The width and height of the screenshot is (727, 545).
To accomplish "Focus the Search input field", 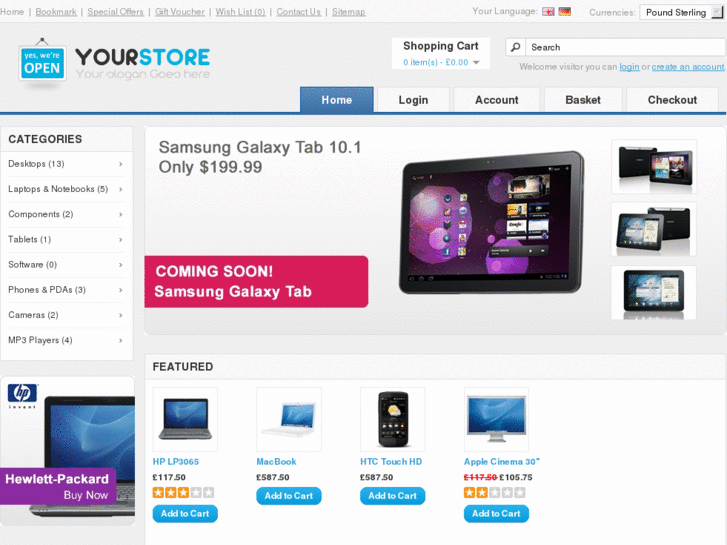I will tap(625, 47).
